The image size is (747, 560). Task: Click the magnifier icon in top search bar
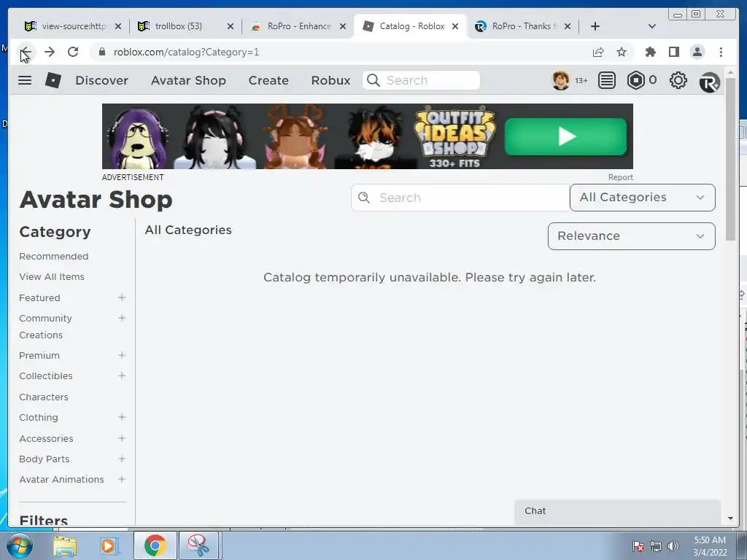(373, 80)
